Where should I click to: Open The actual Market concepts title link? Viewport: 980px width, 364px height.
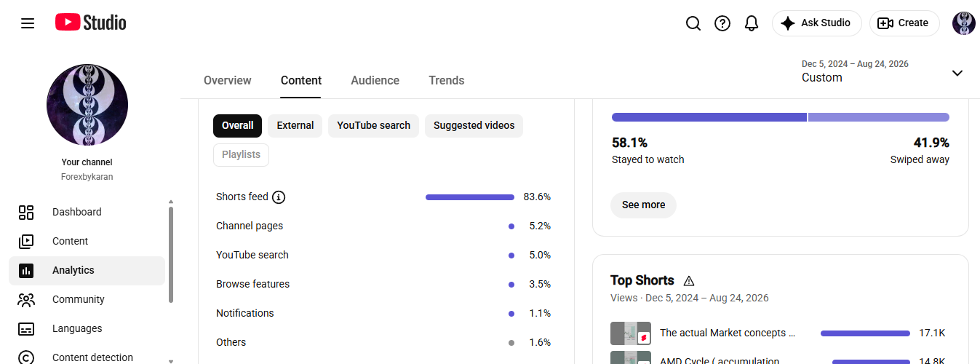728,333
